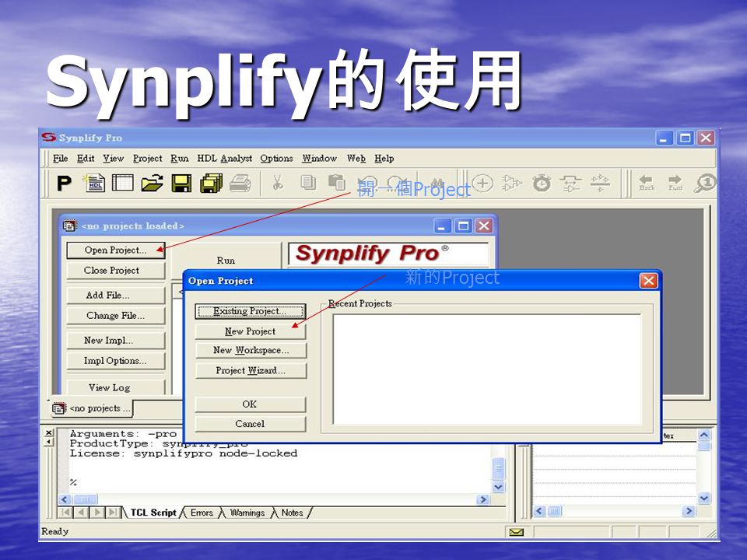Open the Edit menu
The width and height of the screenshot is (747, 560).
tap(86, 158)
